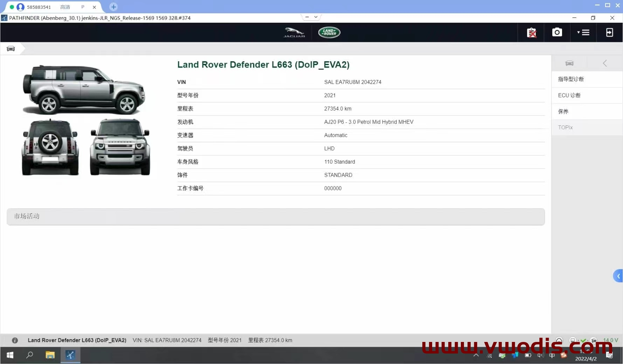Click the Defender side view image

[x=84, y=90]
